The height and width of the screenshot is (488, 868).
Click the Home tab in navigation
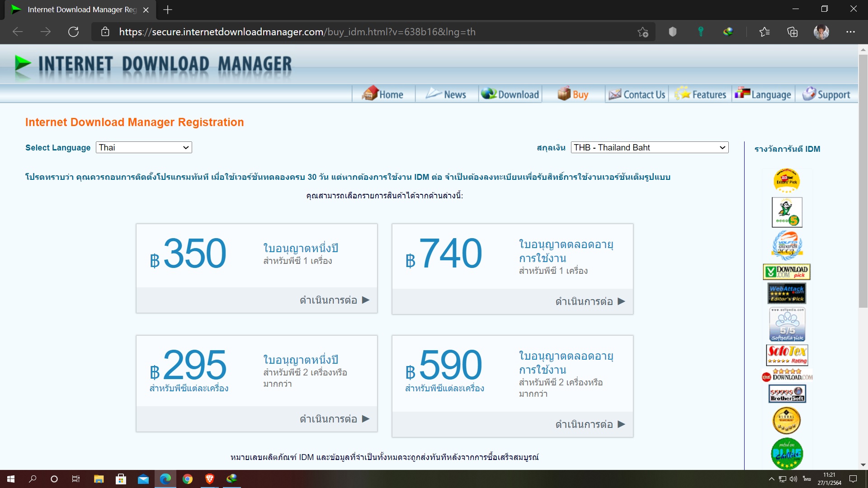(382, 94)
